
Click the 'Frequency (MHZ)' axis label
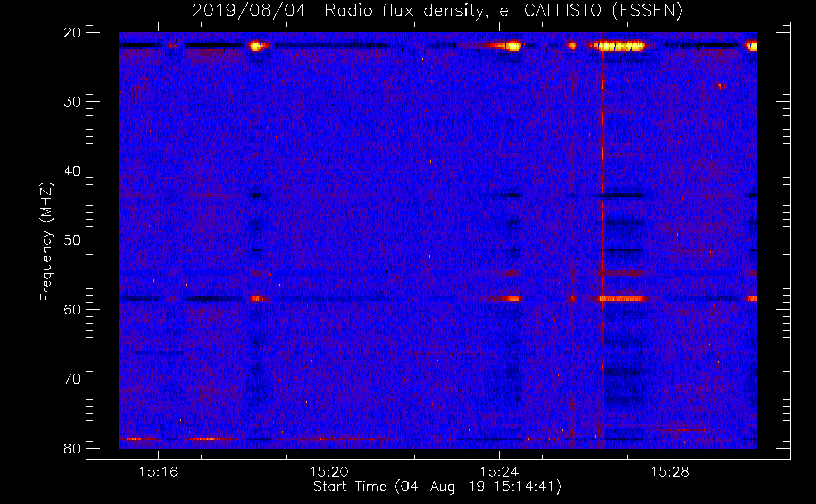tap(46, 242)
